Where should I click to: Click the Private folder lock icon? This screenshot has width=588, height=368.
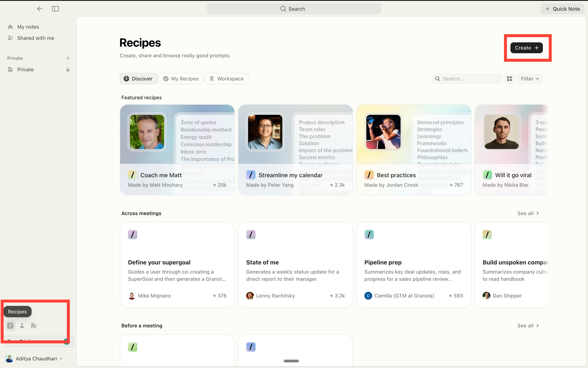pos(68,70)
